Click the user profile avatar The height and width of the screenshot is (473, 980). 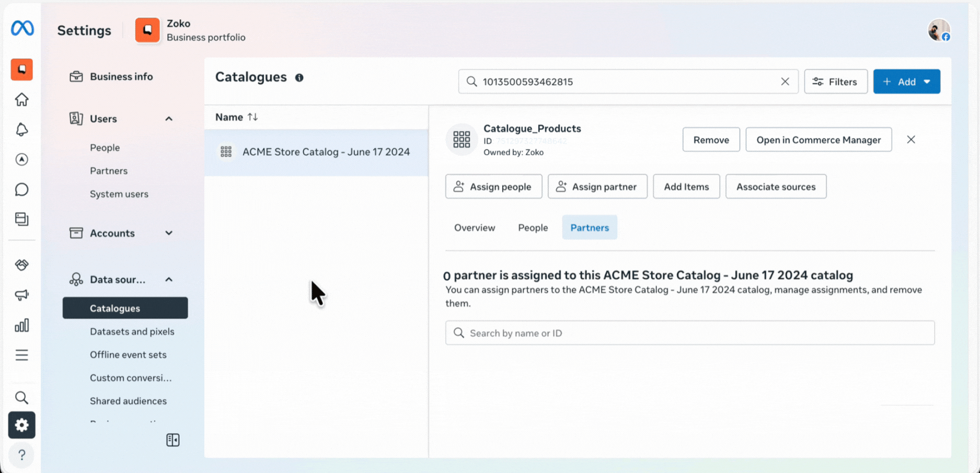[939, 30]
